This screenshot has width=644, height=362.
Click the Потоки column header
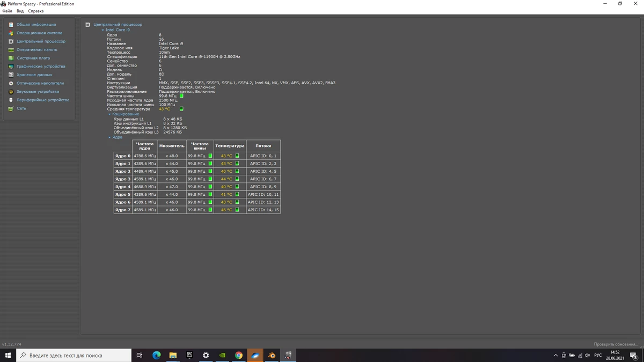263,146
